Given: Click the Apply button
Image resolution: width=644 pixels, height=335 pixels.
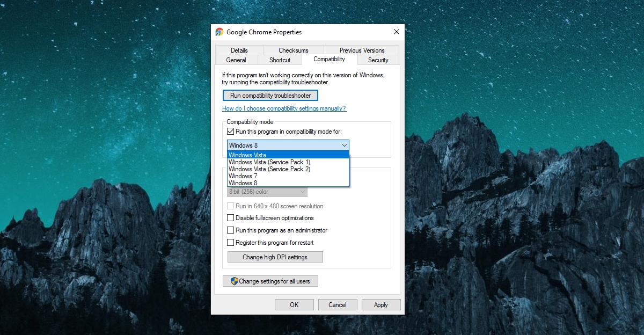Looking at the screenshot, I should pyautogui.click(x=381, y=304).
